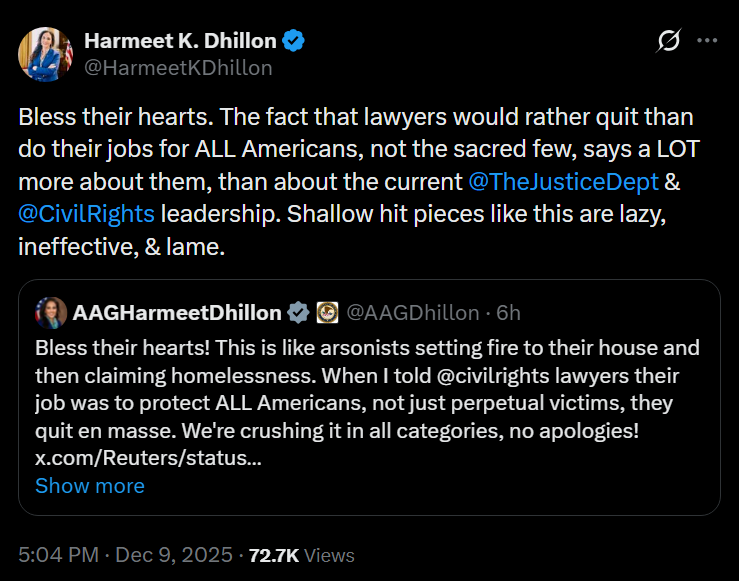Click the blue verified badge beside Harmeet K. Dhillon
Viewport: 739px width, 581px height.
(293, 41)
